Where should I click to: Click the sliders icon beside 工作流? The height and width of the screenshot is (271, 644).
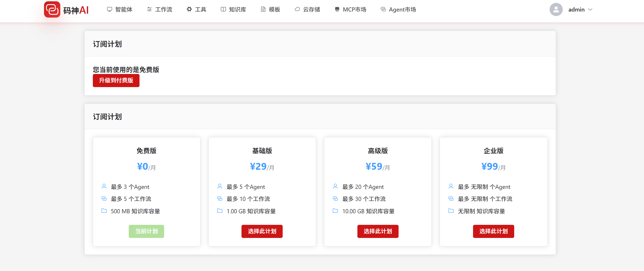coord(149,9)
